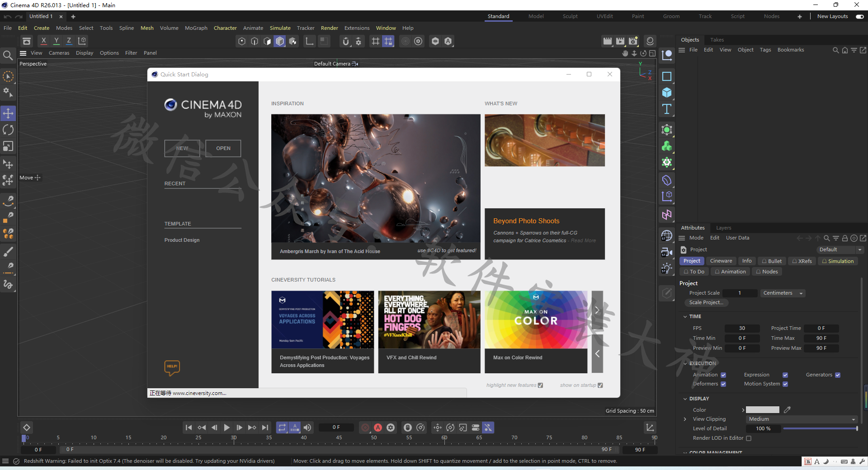Click the Attributes panel lock icon
The height and width of the screenshot is (470, 868).
point(844,238)
